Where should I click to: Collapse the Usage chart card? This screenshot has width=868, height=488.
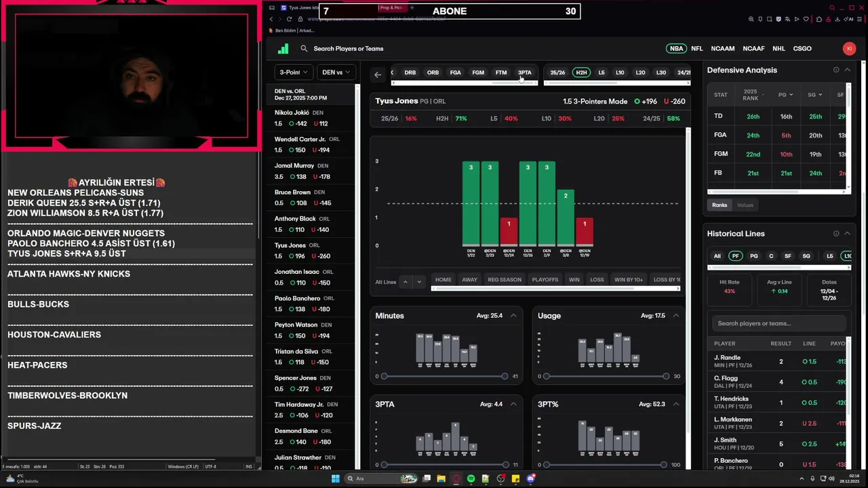click(676, 316)
